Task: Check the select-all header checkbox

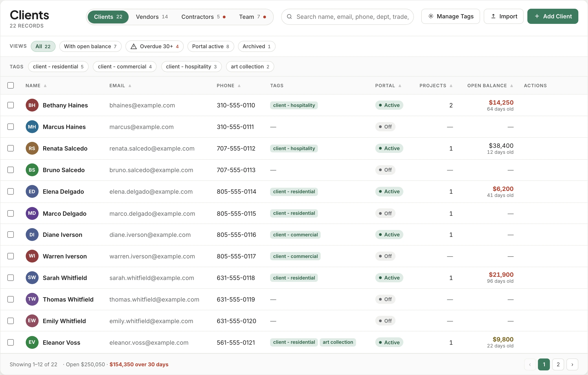Action: pos(11,85)
